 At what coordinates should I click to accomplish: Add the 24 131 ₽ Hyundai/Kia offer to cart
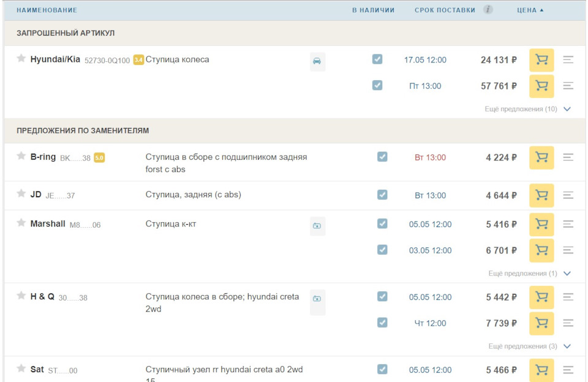pos(541,60)
